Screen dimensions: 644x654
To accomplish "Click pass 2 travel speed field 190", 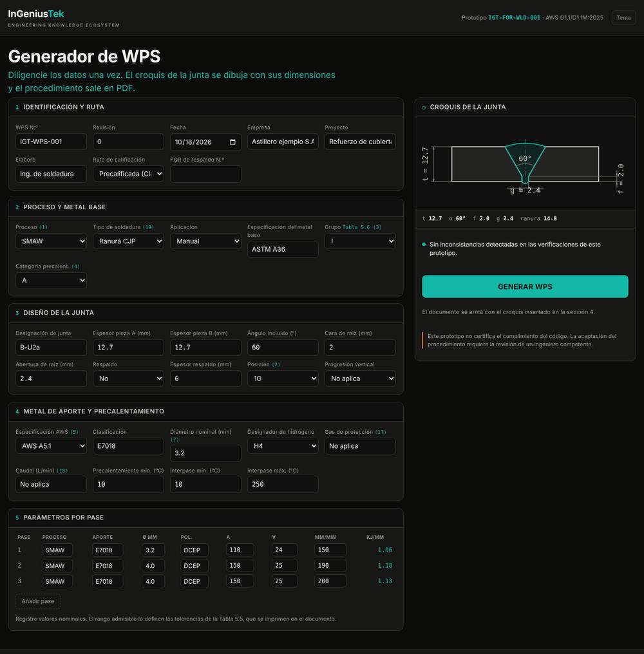I will coord(330,566).
